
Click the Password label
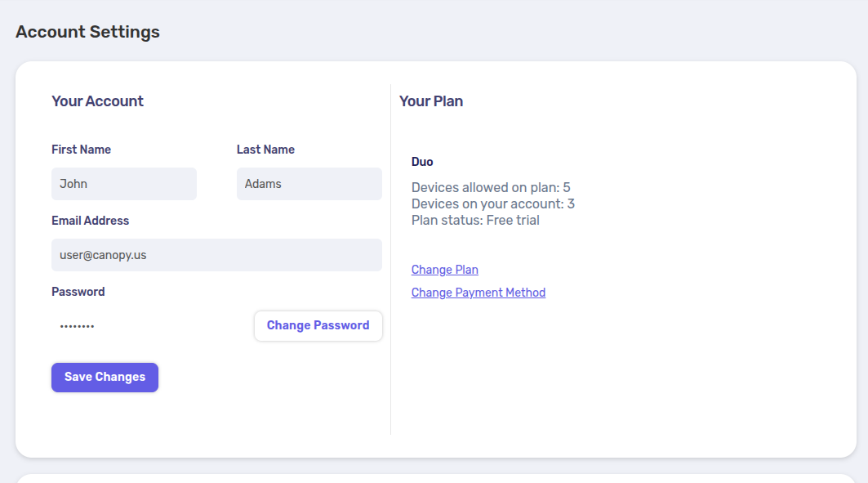click(x=78, y=292)
